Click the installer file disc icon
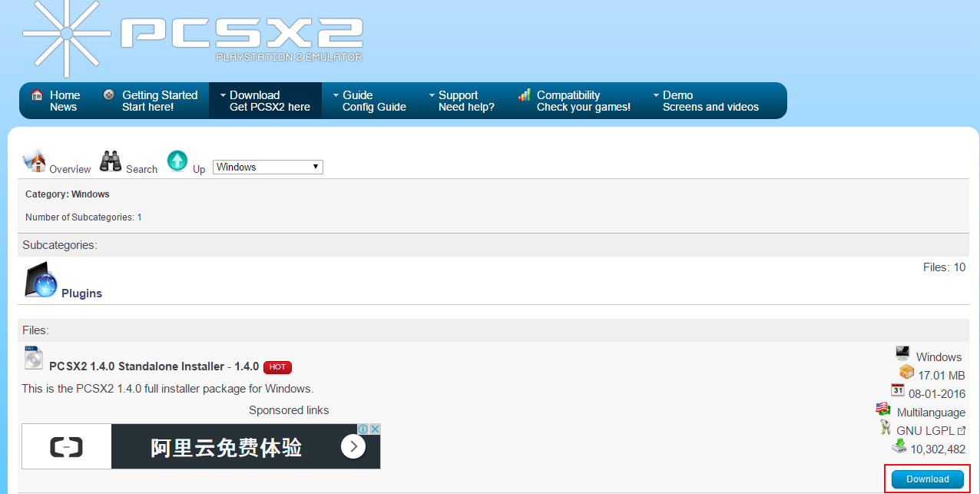Image resolution: width=980 pixels, height=494 pixels. 34,358
